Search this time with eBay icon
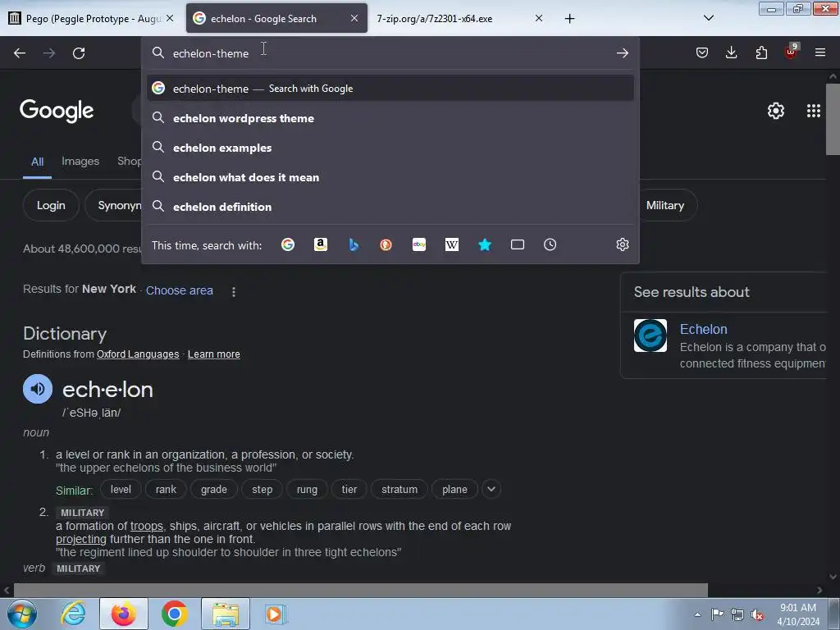Image resolution: width=840 pixels, height=630 pixels. tap(419, 244)
